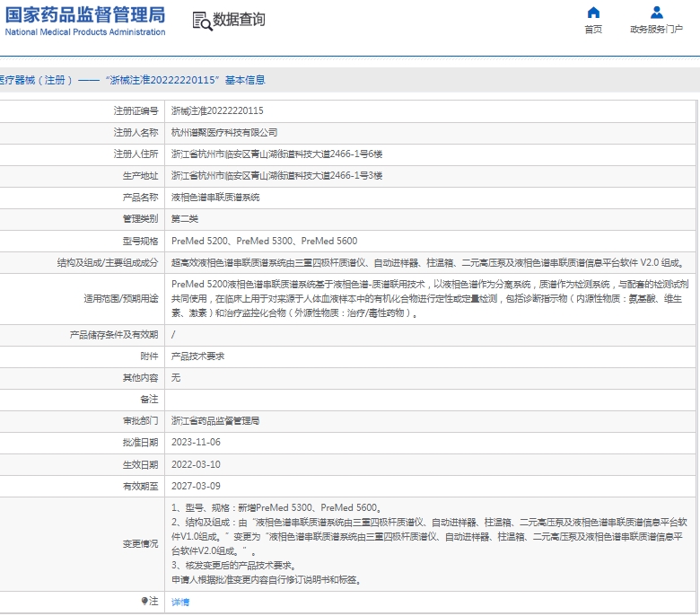Click the 批准日期 row label

point(140,442)
